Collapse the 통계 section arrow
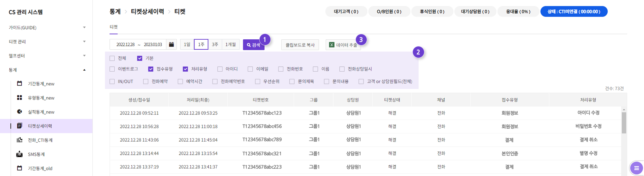Screen dimensions: 644x176 tap(84, 70)
